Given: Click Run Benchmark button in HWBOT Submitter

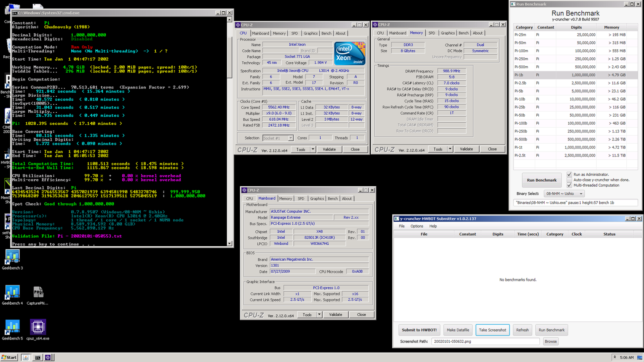Looking at the screenshot, I should [551, 330].
